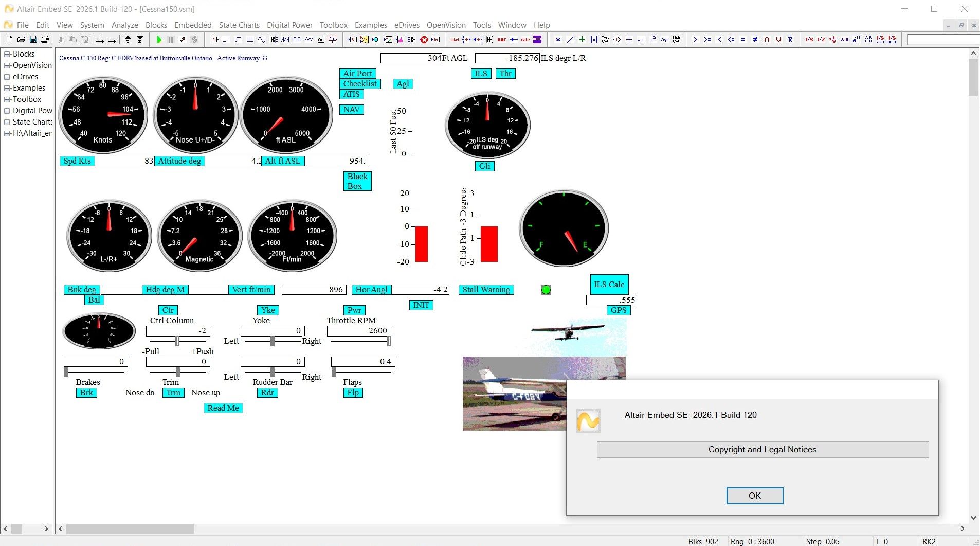Save the diagram with the floppy icon
Screen dimensions: 980x546
[x=33, y=39]
